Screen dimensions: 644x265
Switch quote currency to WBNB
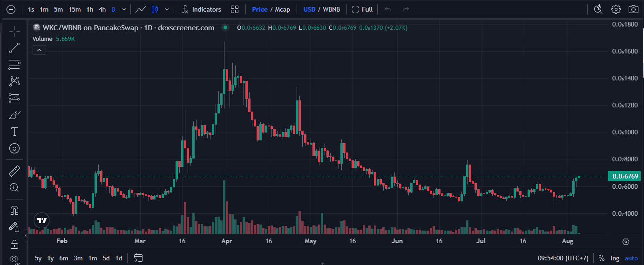coord(332,9)
